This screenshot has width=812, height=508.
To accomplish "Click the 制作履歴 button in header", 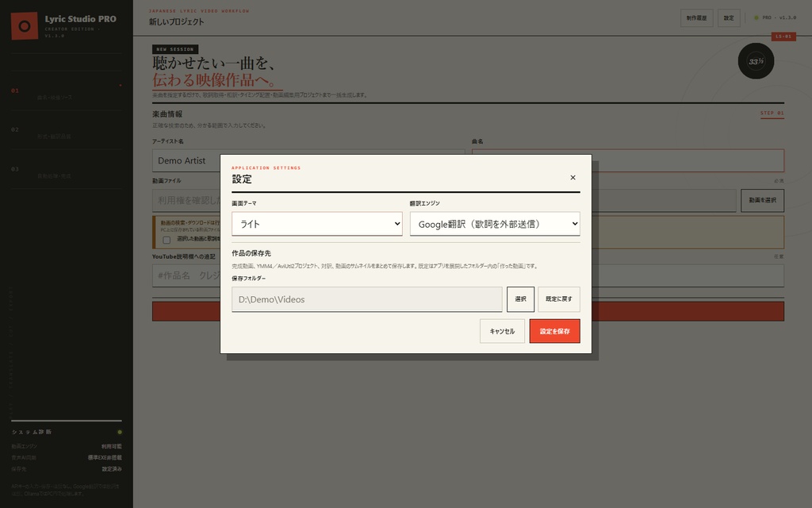I will 696,18.
